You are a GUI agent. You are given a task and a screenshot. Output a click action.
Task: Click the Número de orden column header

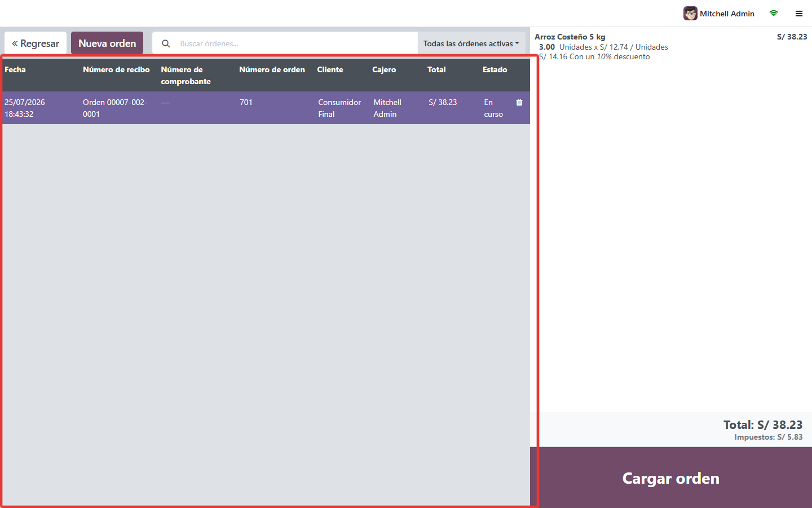[x=272, y=69]
